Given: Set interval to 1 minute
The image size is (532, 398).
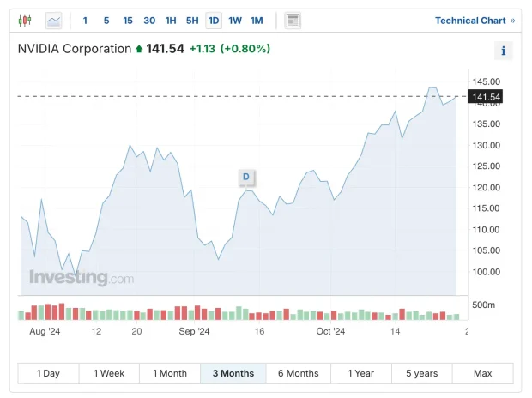Looking at the screenshot, I should [85, 21].
